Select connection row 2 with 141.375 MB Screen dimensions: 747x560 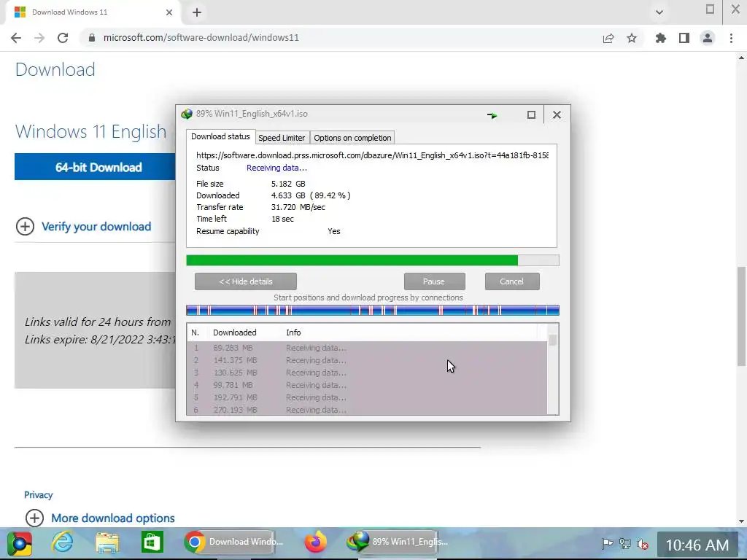[x=367, y=360]
